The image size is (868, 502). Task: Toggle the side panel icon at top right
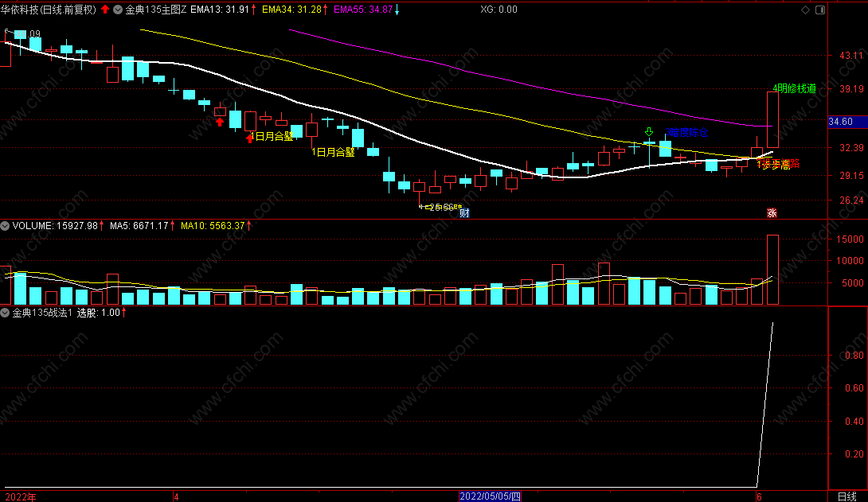tap(820, 10)
